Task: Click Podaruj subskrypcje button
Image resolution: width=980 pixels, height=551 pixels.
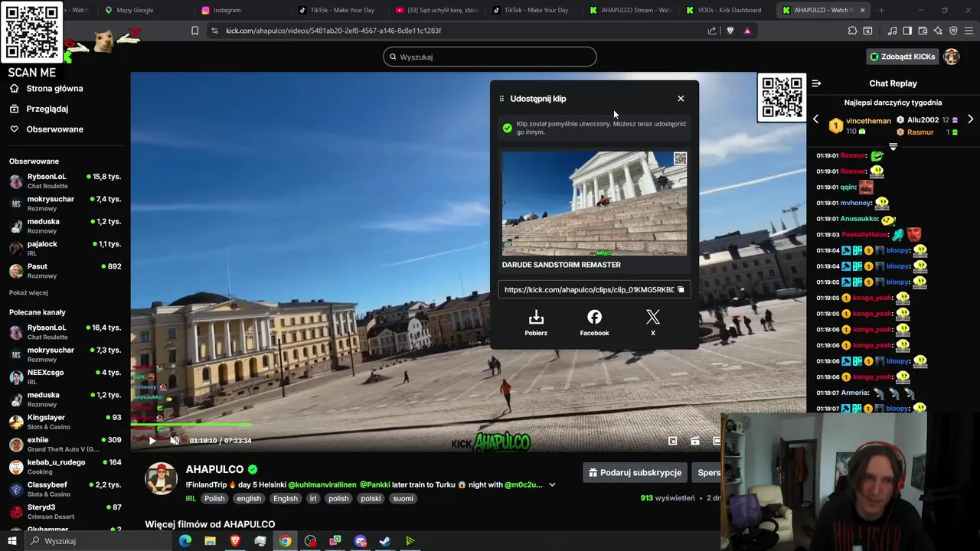Action: tap(633, 473)
